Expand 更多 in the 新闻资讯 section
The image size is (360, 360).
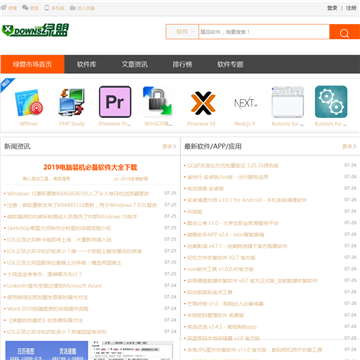(x=169, y=146)
